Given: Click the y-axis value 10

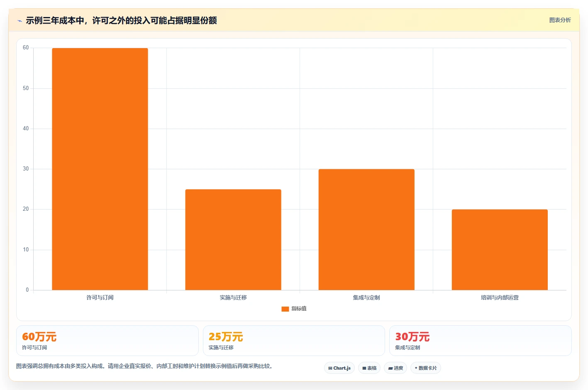Looking at the screenshot, I should point(26,250).
